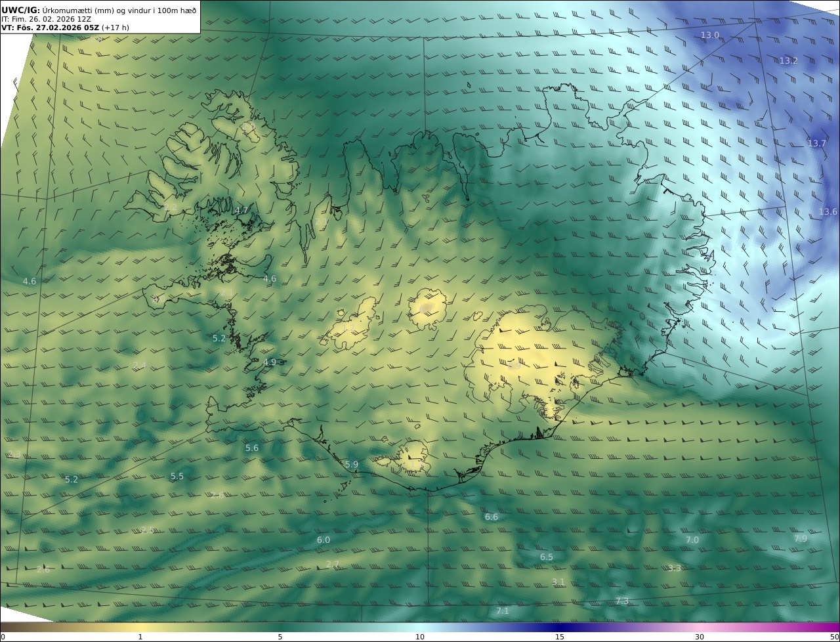Viewport: 840px width, 642px height.
Task: Click the 4.9 value on the map
Action: (x=270, y=362)
